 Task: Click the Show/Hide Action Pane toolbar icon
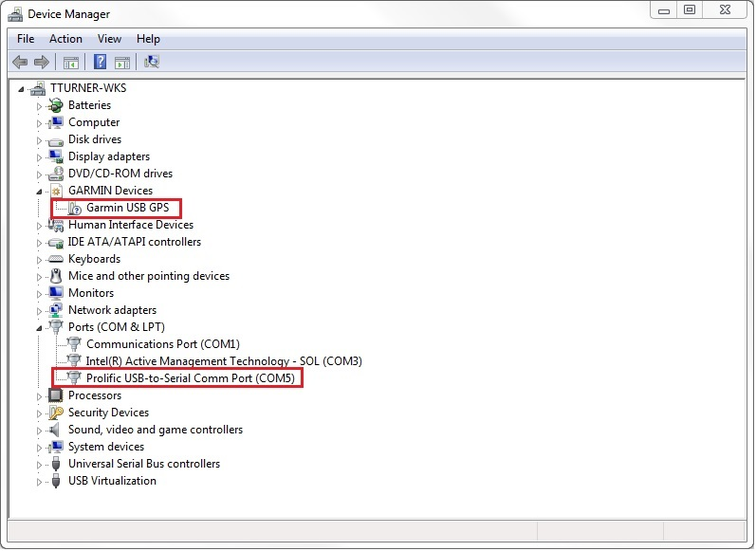(122, 63)
